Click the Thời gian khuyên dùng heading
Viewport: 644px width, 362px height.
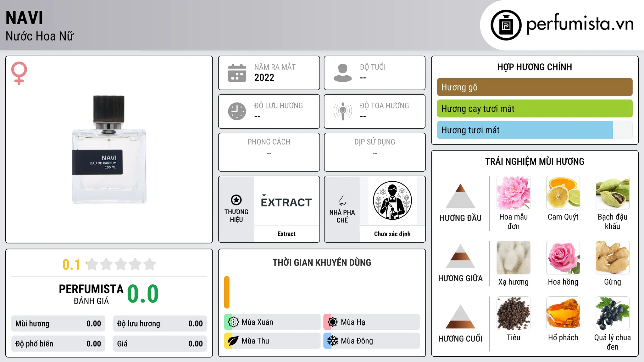coord(322,262)
